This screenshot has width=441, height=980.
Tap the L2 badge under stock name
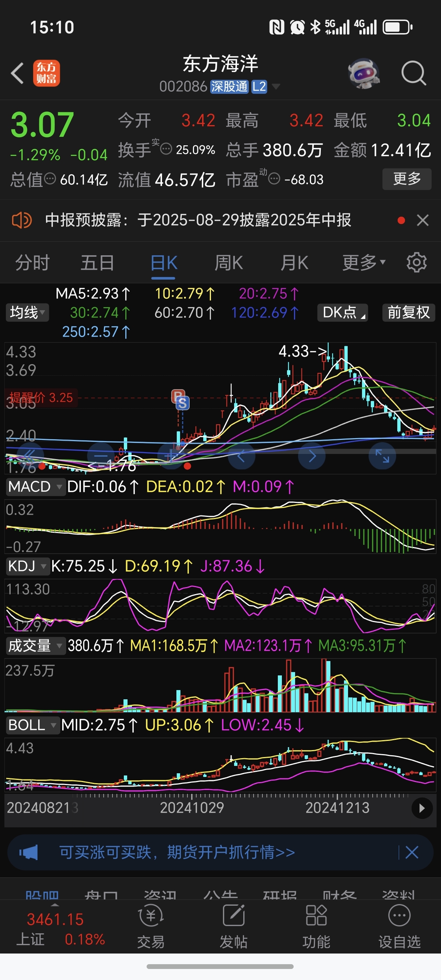click(259, 87)
